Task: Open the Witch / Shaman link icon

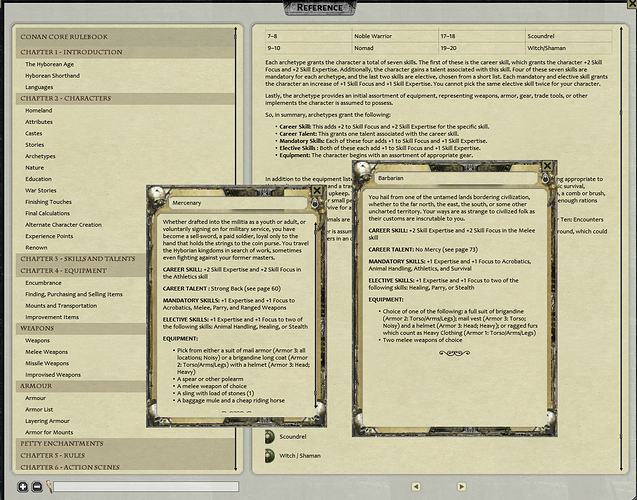Action: 269,456
